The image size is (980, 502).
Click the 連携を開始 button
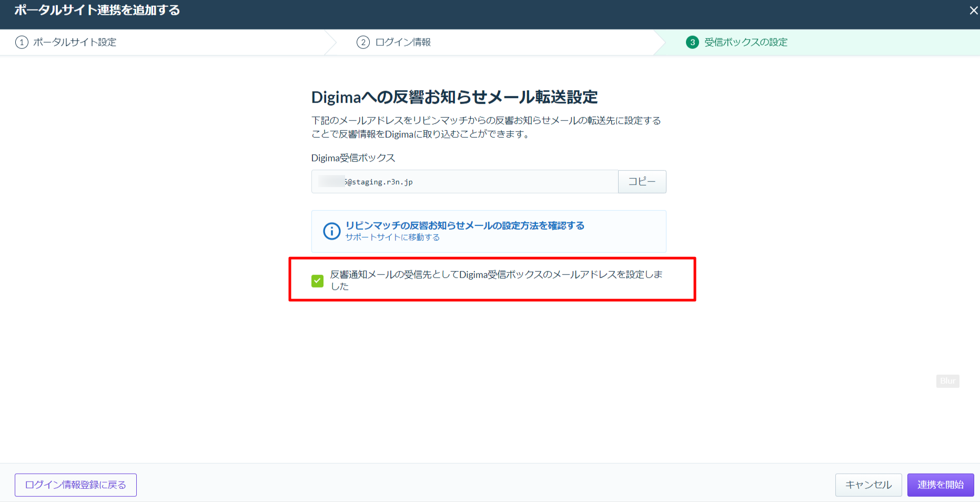(x=941, y=485)
